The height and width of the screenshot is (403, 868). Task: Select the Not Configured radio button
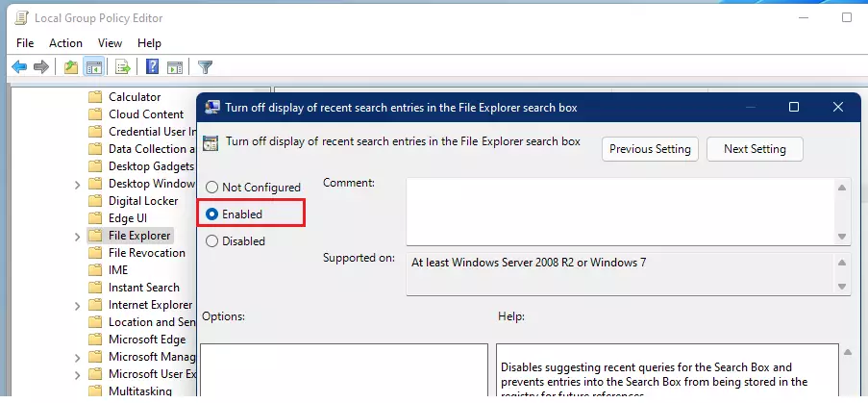[211, 188]
